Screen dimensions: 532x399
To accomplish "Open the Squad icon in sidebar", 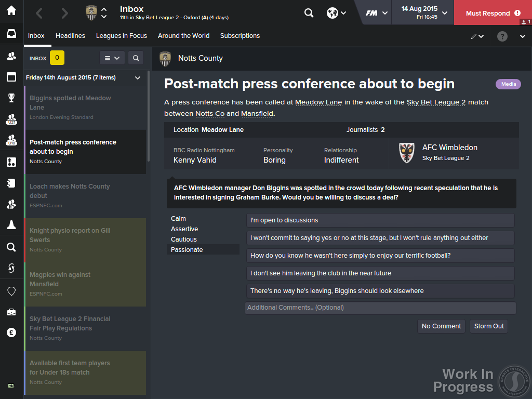I will (11, 56).
